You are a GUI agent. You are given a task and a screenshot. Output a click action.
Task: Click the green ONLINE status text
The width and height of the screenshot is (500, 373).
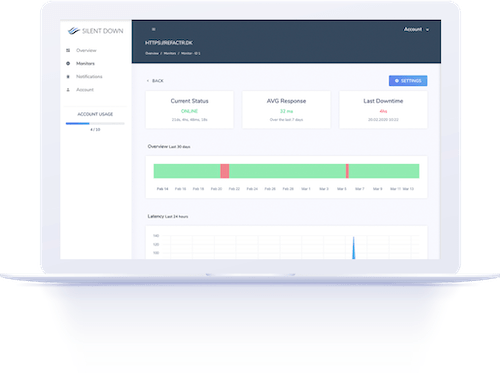(x=189, y=111)
